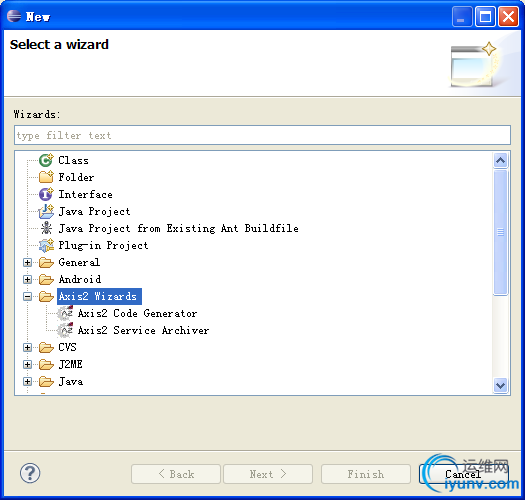Select the CVS tree label
Screen dimensions: 525x500
[67, 347]
